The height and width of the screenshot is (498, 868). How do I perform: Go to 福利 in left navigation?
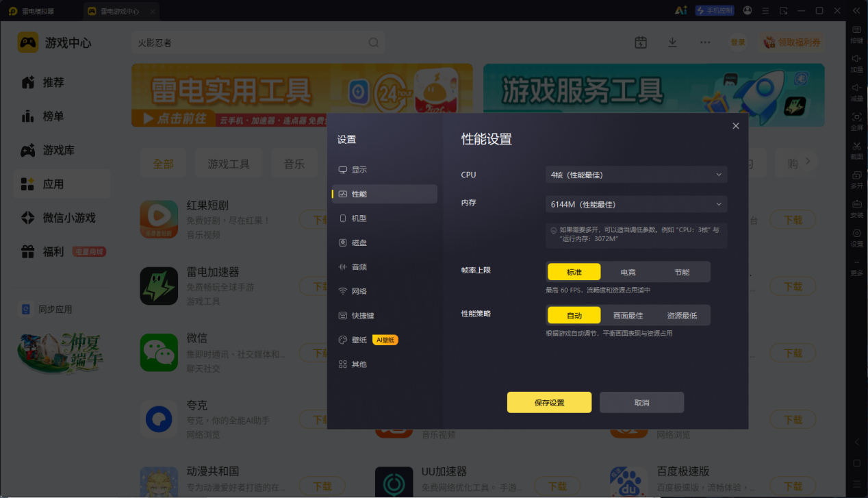[62, 252]
